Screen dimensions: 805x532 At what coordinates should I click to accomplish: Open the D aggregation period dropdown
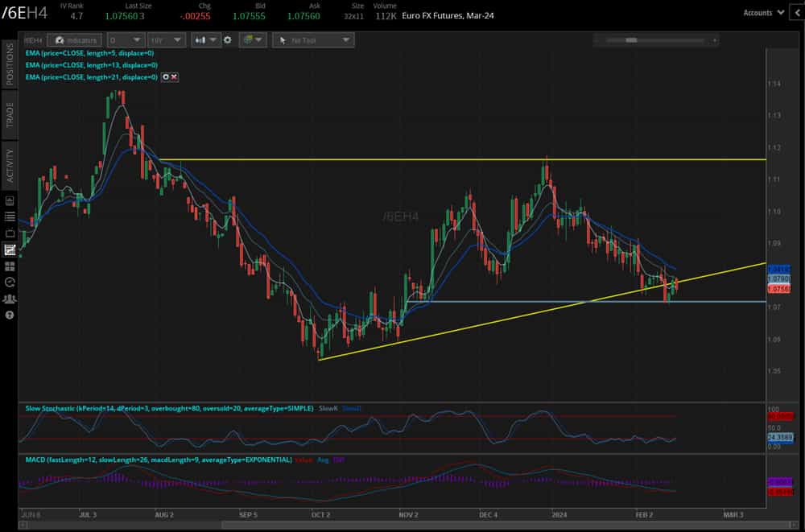[x=126, y=40]
